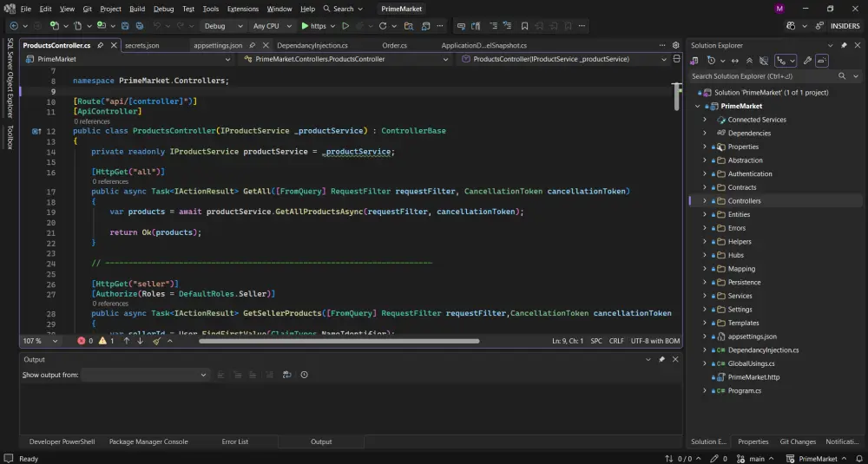Switch to the secrets.json tab

[141, 45]
